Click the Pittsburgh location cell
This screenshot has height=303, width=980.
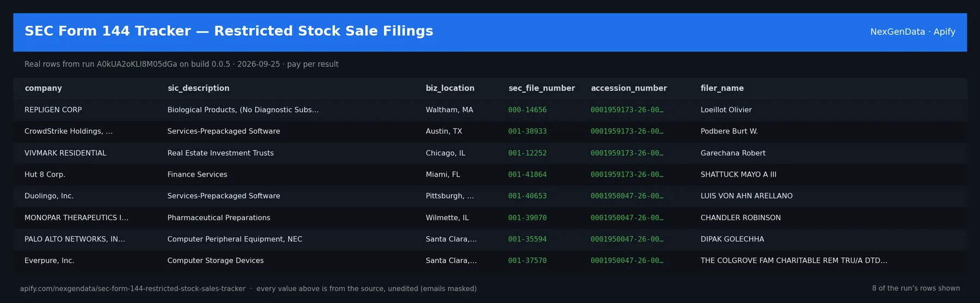coord(450,196)
